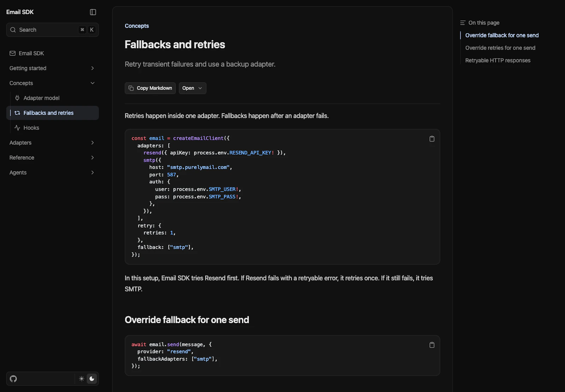Open the Open dropdown menu
The width and height of the screenshot is (565, 392).
(x=192, y=88)
